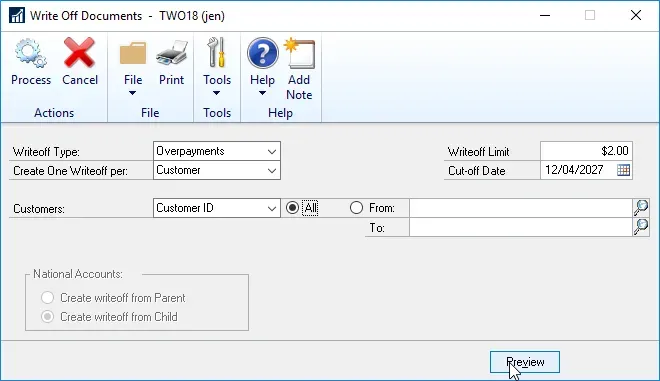
Task: Click into the From customer text field
Action: pyautogui.click(x=521, y=208)
